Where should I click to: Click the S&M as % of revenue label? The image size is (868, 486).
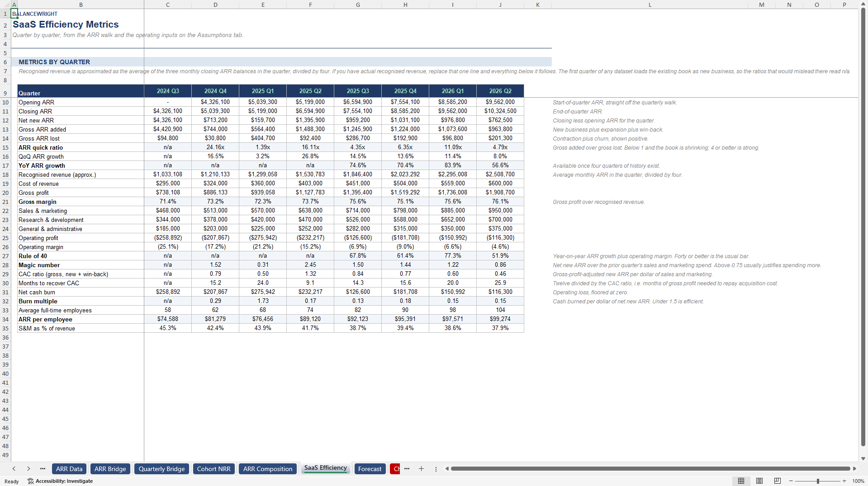47,328
